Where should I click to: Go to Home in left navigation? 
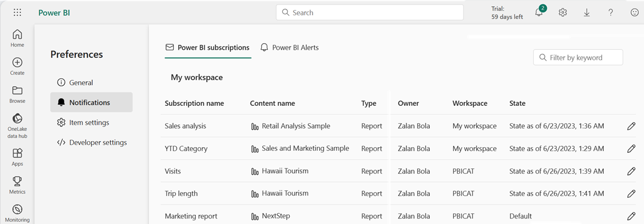(x=17, y=38)
